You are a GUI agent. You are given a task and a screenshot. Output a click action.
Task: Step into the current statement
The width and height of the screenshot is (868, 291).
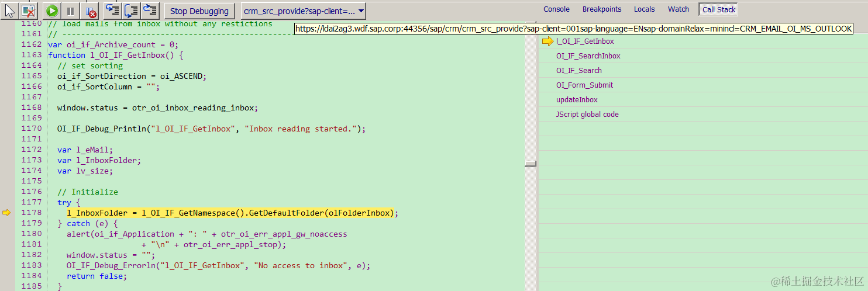[112, 10]
